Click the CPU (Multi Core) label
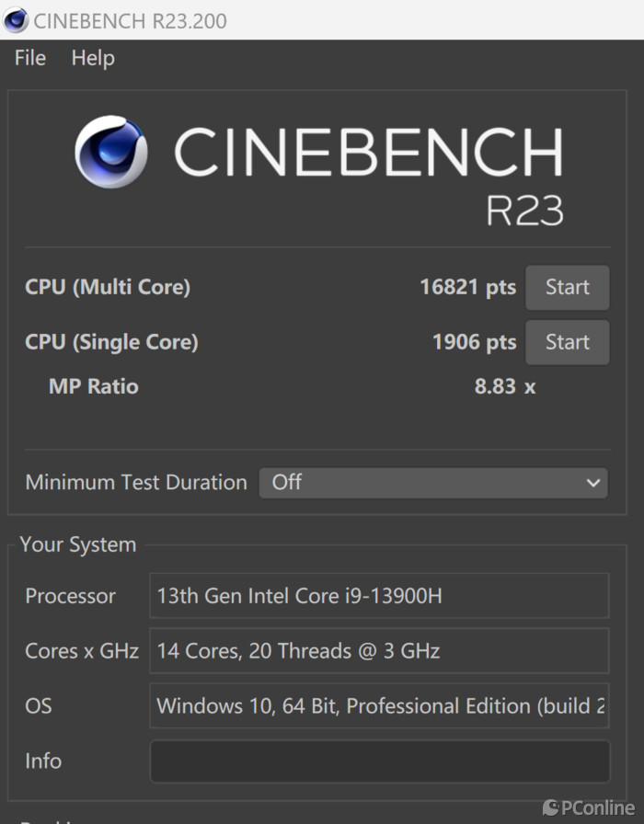This screenshot has height=824, width=644. (108, 287)
